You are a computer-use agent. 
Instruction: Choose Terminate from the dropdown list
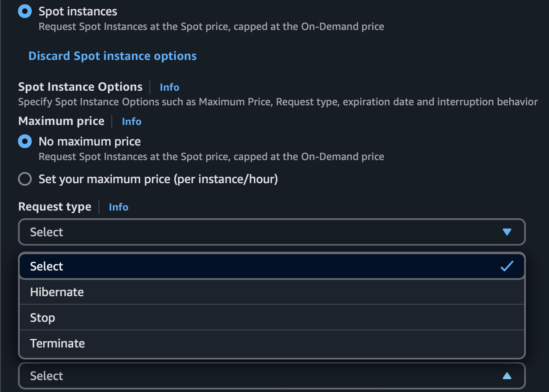click(57, 343)
